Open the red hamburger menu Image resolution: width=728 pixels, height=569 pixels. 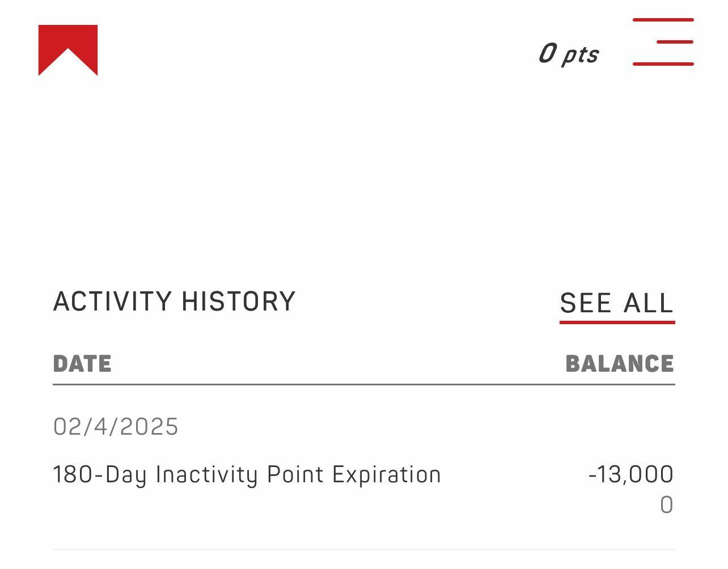[663, 42]
